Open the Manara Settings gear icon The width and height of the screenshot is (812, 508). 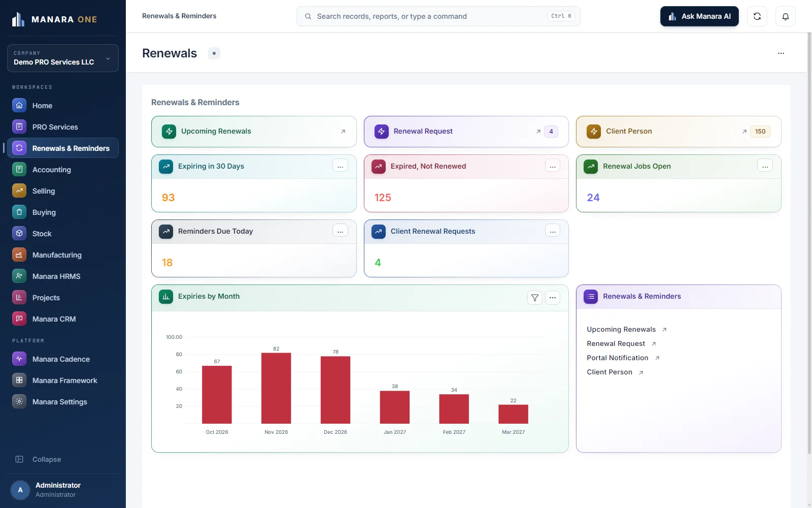tap(19, 402)
